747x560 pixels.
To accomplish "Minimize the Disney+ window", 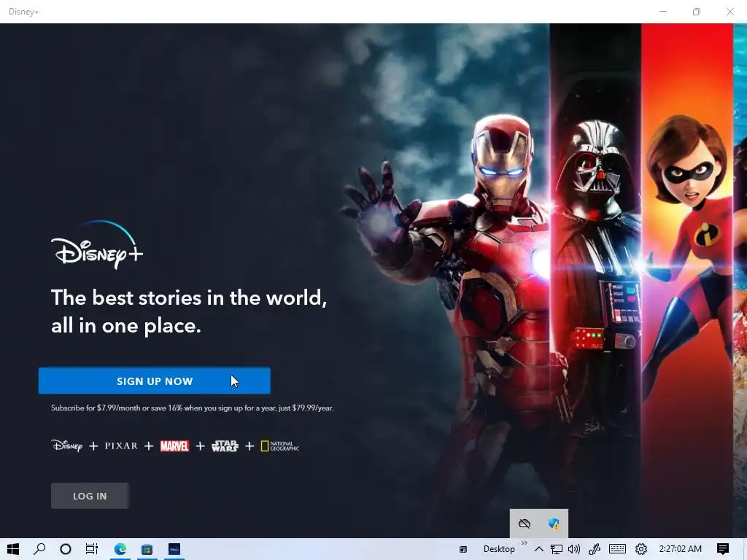I will coord(662,12).
